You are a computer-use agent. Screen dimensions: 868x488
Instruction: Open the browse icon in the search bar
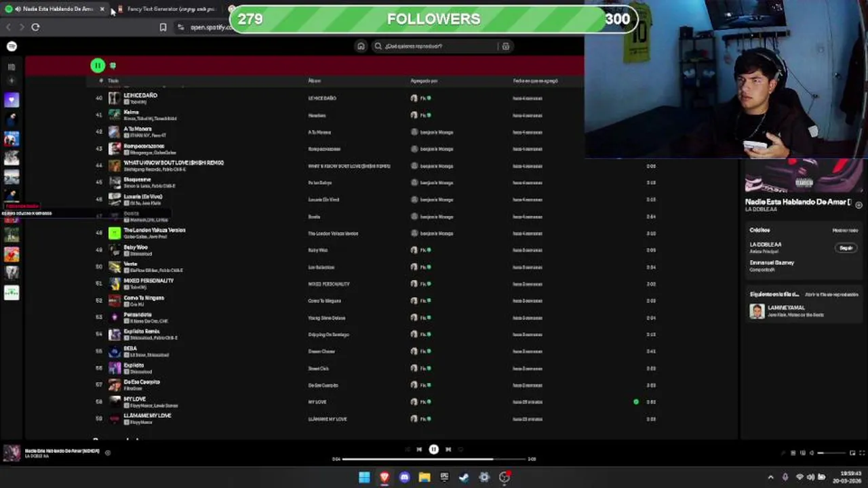click(x=505, y=46)
